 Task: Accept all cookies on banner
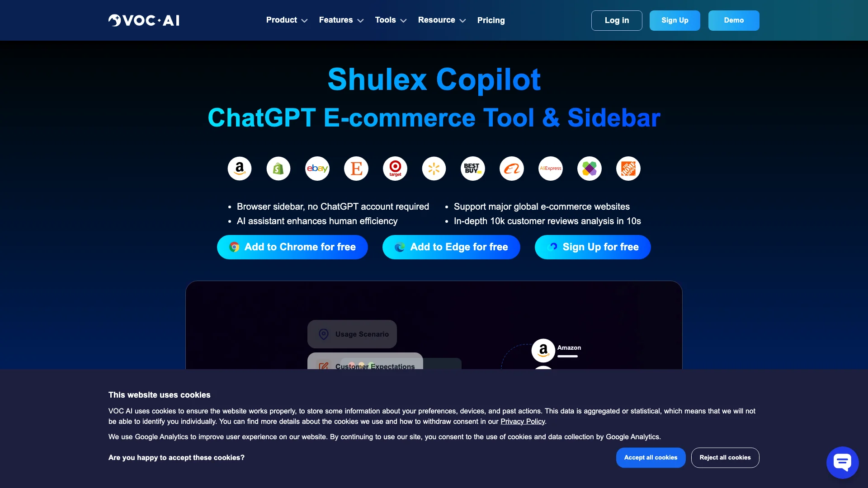point(650,457)
